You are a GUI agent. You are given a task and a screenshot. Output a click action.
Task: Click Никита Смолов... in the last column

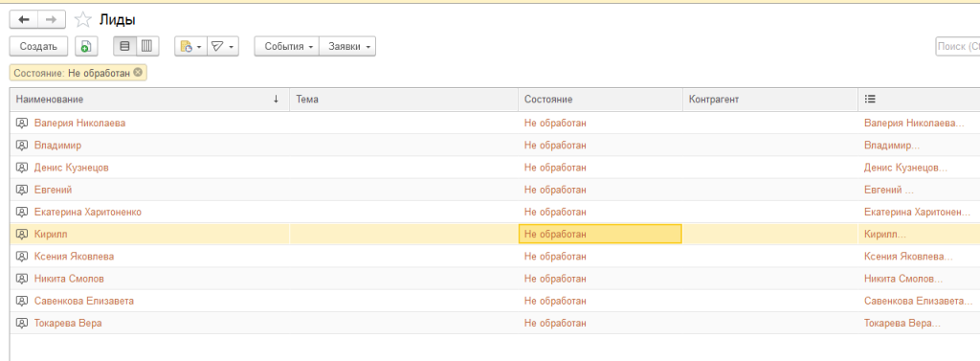[903, 279]
